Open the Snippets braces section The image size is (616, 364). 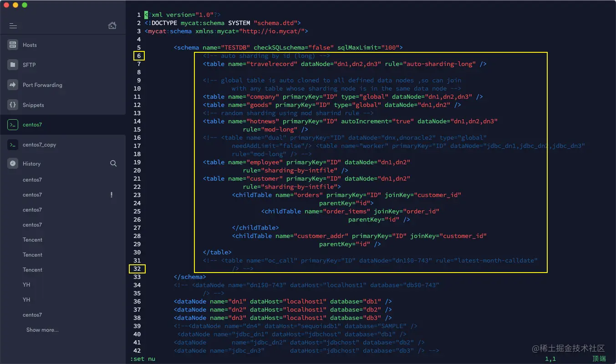coord(63,105)
